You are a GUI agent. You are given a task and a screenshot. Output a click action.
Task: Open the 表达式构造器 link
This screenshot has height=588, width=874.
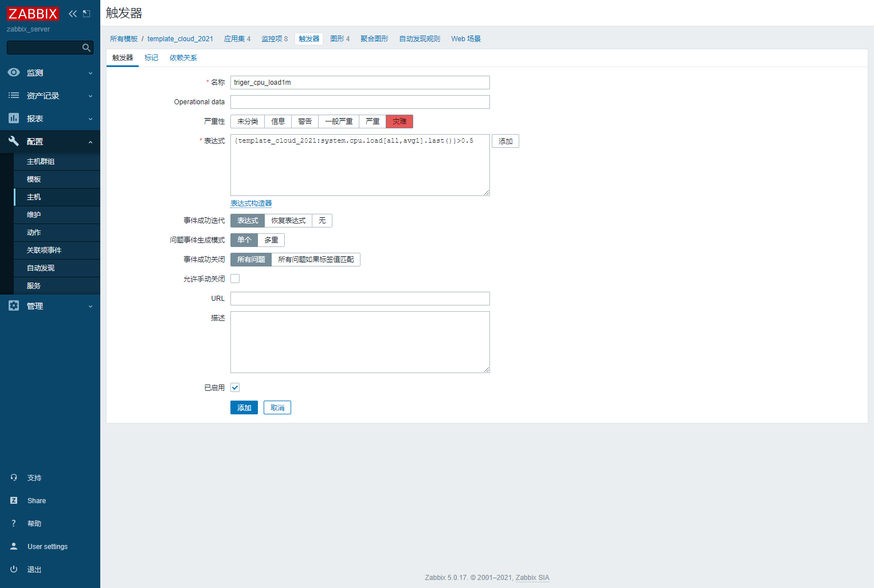251,203
